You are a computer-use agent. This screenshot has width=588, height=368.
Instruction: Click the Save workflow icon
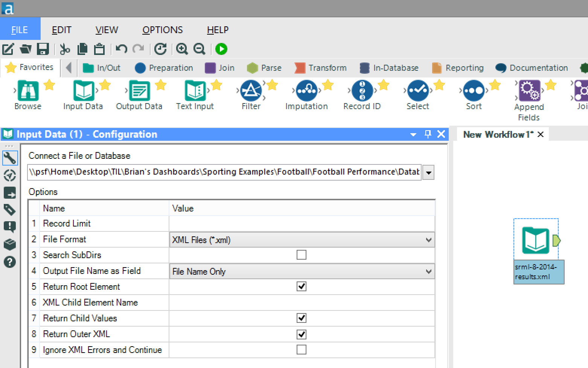click(x=43, y=49)
